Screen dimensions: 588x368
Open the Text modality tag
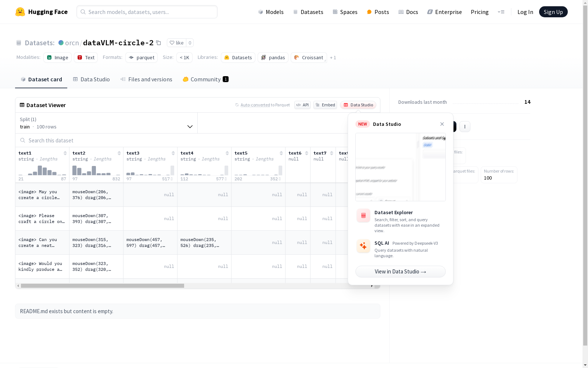pyautogui.click(x=86, y=57)
